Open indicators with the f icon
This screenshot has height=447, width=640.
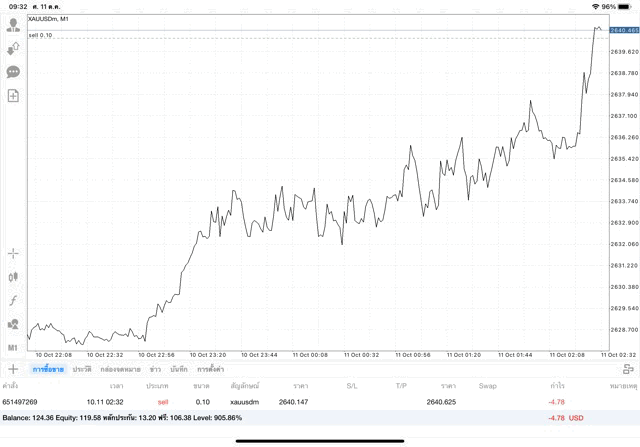(x=13, y=301)
